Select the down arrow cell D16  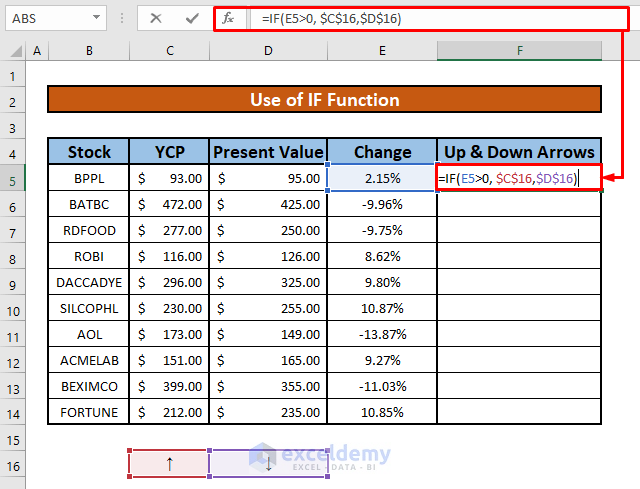click(268, 463)
